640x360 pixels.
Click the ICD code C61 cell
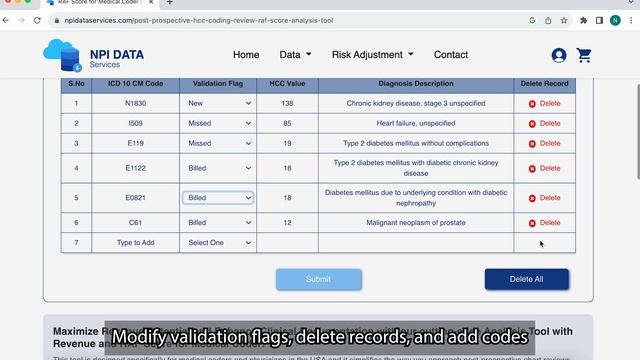pyautogui.click(x=136, y=223)
